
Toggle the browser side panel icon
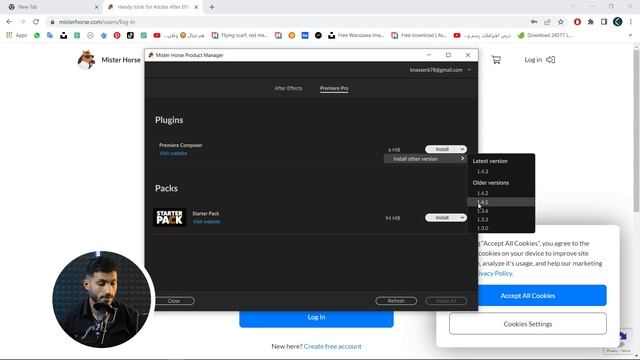point(604,22)
